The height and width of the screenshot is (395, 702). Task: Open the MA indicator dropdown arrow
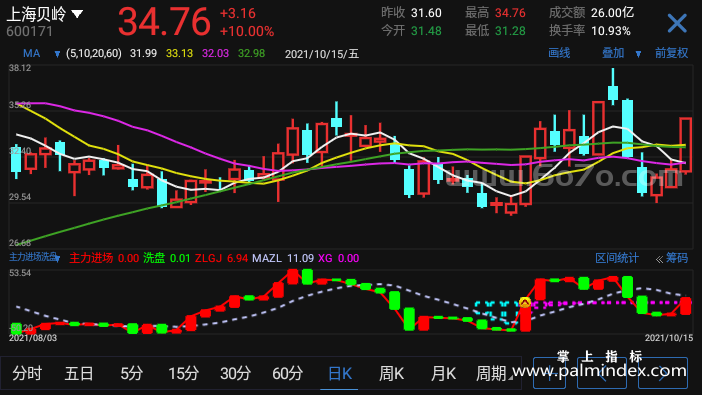(57, 54)
